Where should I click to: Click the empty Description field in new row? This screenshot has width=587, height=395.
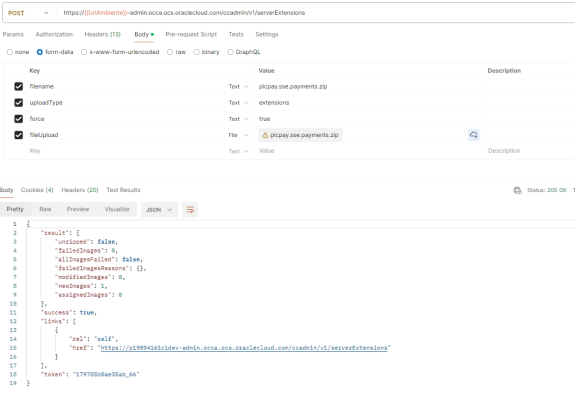(529, 151)
